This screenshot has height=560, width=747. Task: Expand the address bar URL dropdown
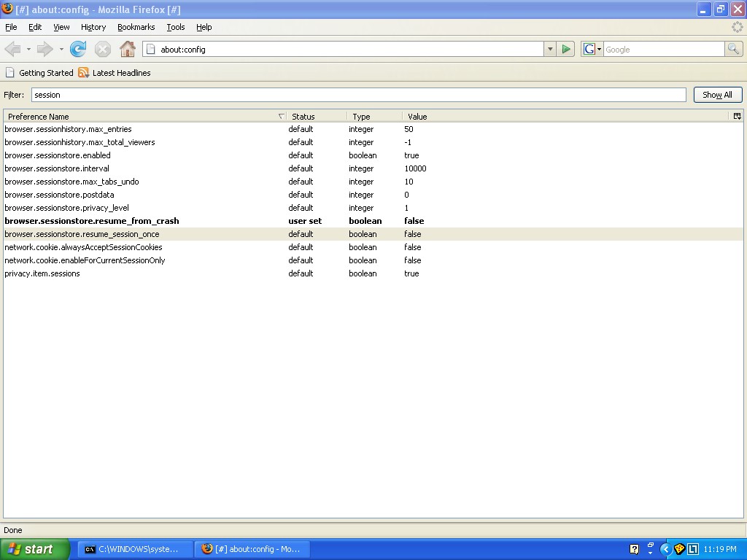pos(550,49)
